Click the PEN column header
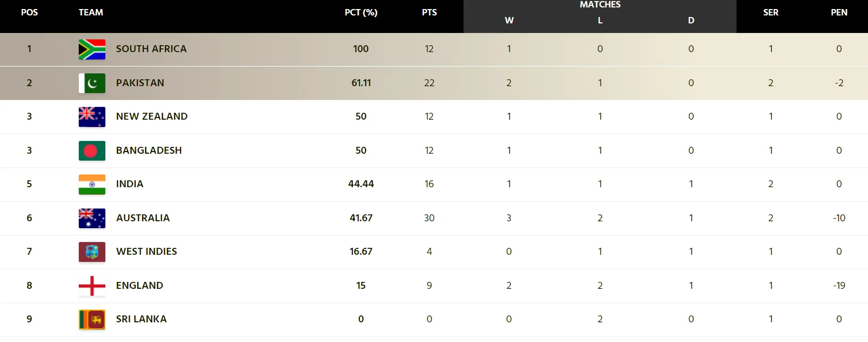This screenshot has height=342, width=868. coord(839,12)
